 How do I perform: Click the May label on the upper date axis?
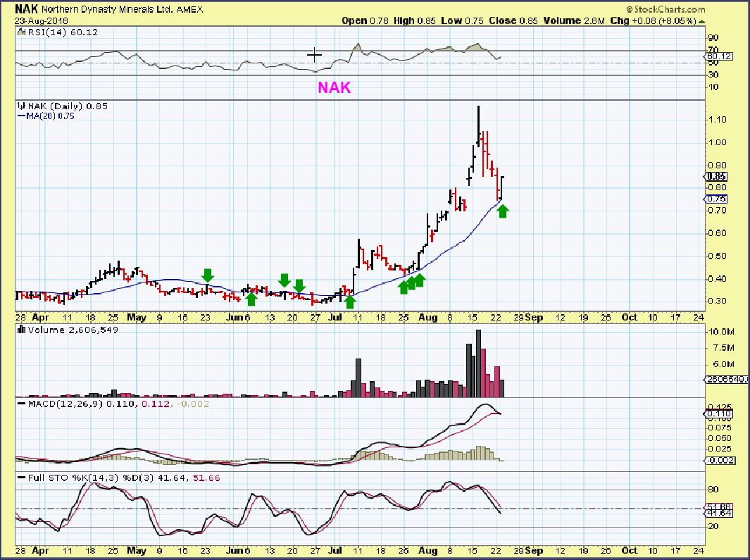click(x=137, y=318)
